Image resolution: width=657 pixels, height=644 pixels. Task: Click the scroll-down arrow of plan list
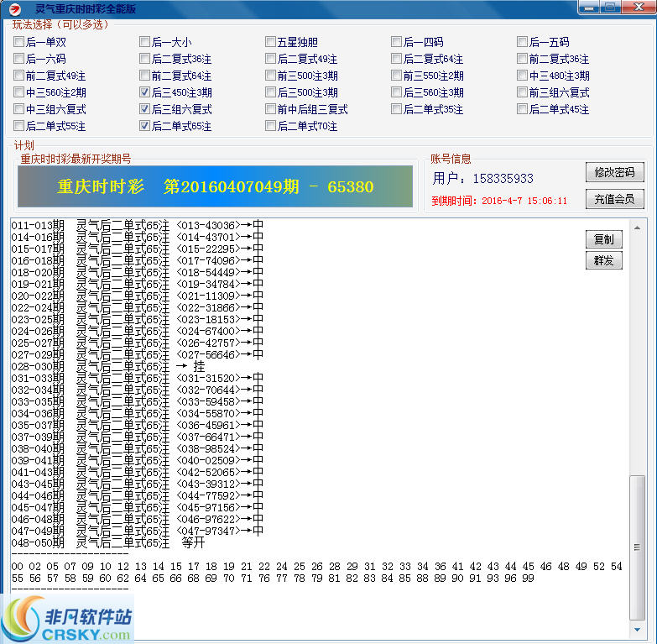pyautogui.click(x=637, y=630)
